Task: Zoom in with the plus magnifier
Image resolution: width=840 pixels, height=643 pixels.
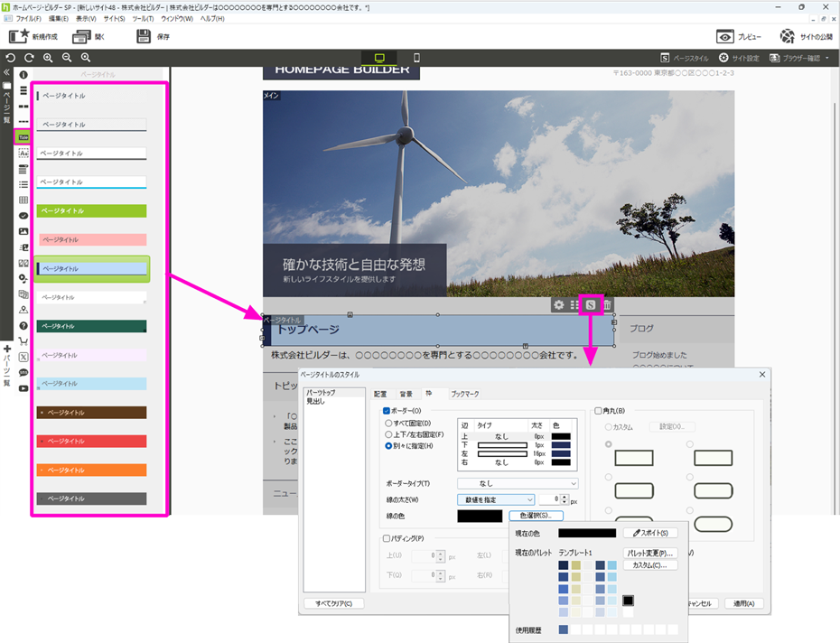Action: pos(48,57)
